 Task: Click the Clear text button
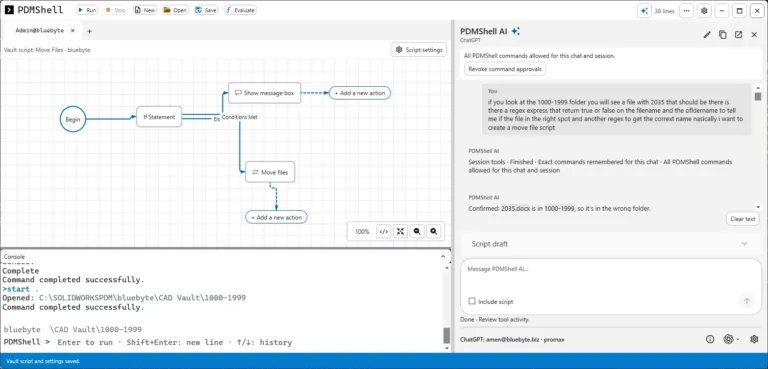point(743,219)
